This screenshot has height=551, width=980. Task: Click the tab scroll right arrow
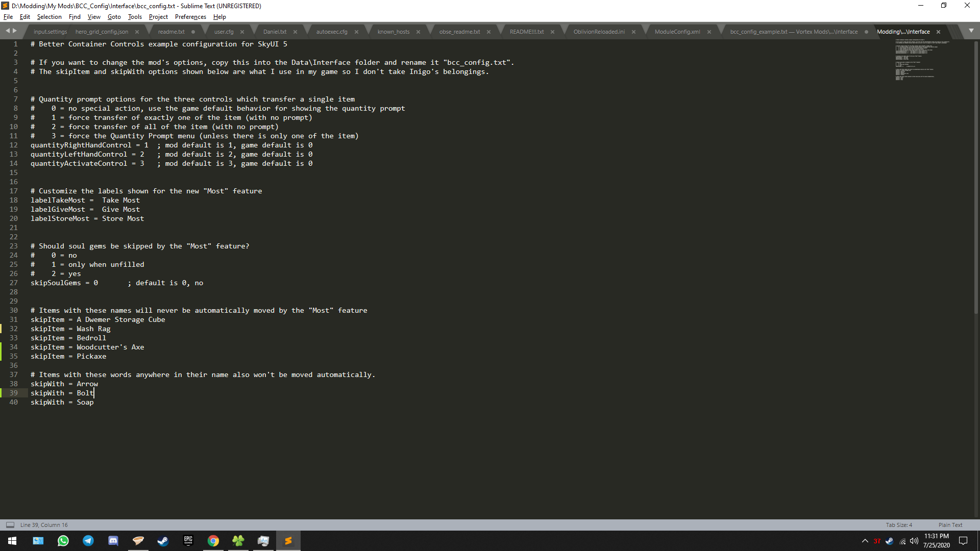pos(15,31)
